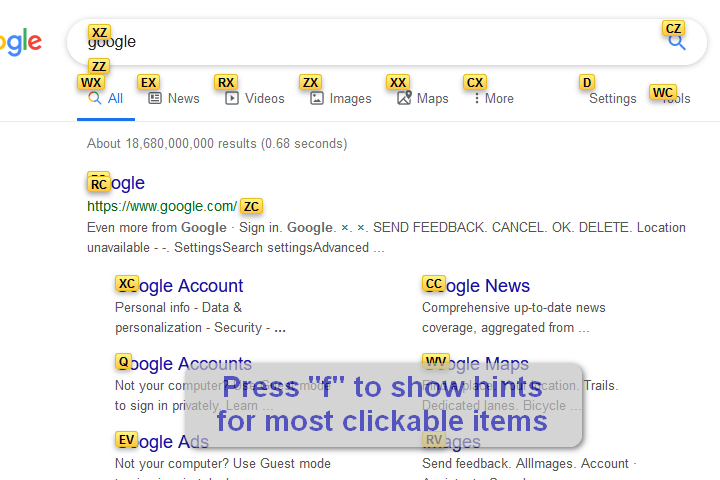
Task: Click the Maps tab pin icon
Action: coord(404,98)
